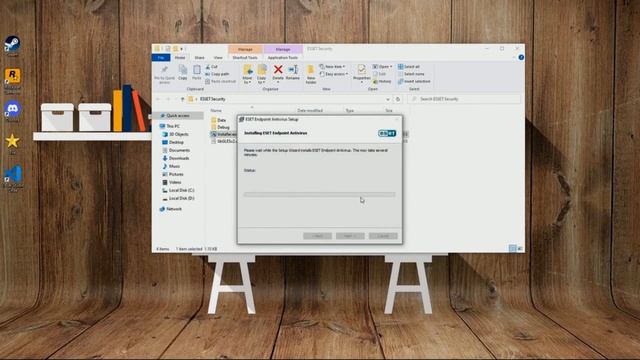Open the Steam desktop shortcut

12,45
